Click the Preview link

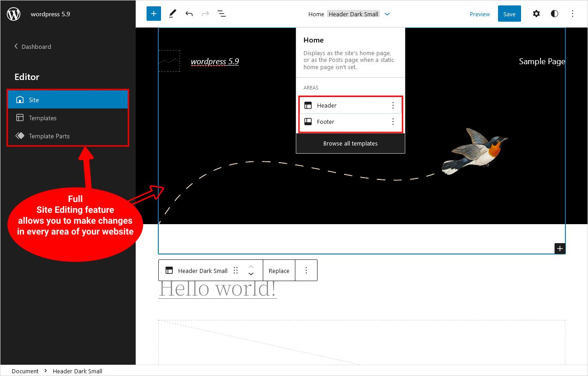click(479, 14)
